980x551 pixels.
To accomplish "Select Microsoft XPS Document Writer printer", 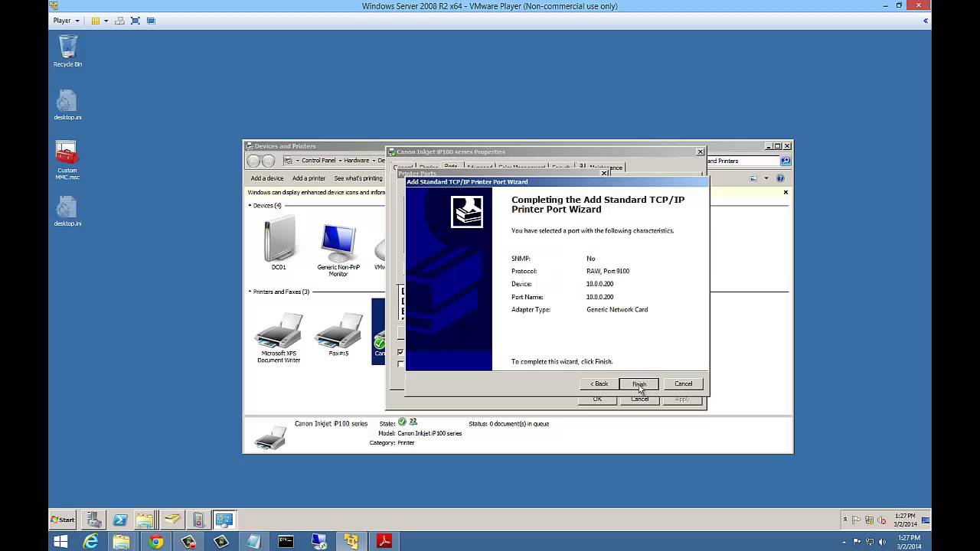I will (279, 337).
